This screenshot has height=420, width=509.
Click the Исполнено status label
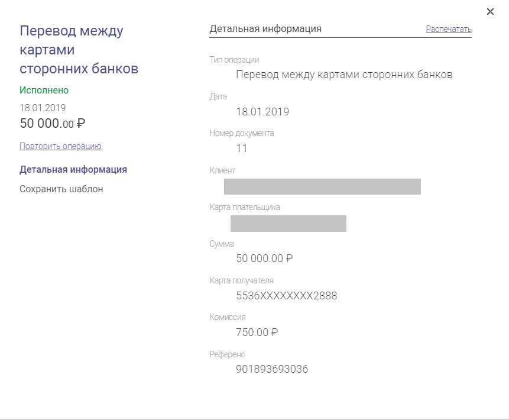coord(44,91)
